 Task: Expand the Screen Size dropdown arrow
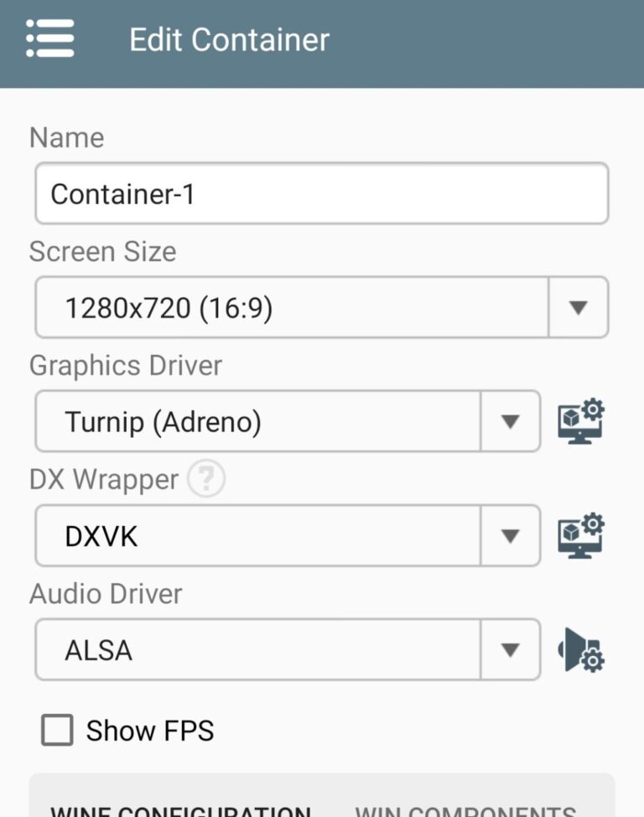[578, 308]
